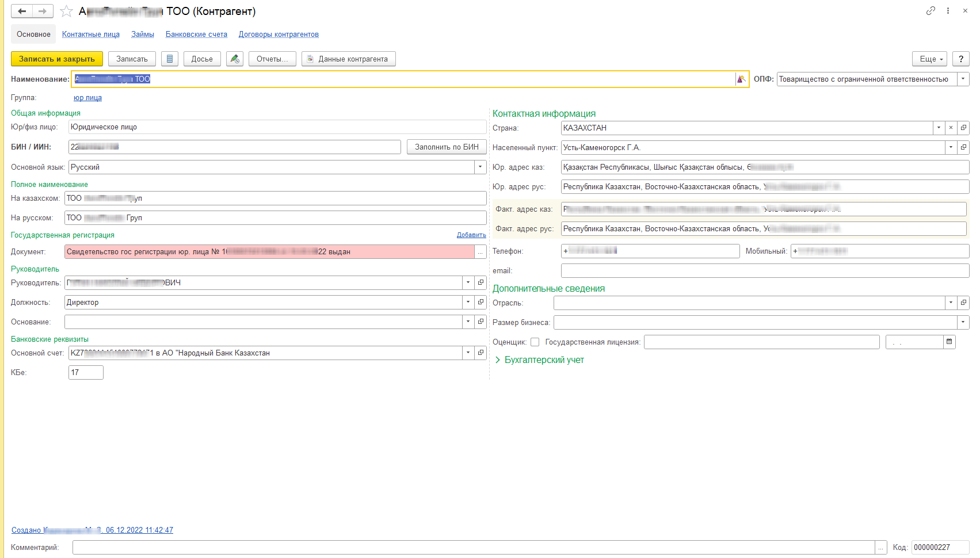Open the three-dots window options menu
This screenshot has height=558, width=980.
[x=948, y=11]
